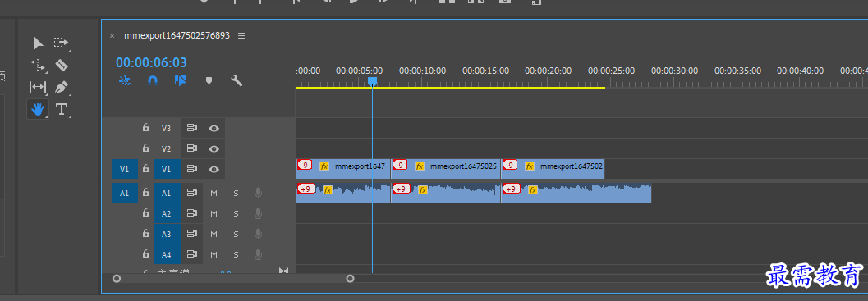Toggle lock on audio track A4
Screen dimensions: 868x301
[145, 254]
